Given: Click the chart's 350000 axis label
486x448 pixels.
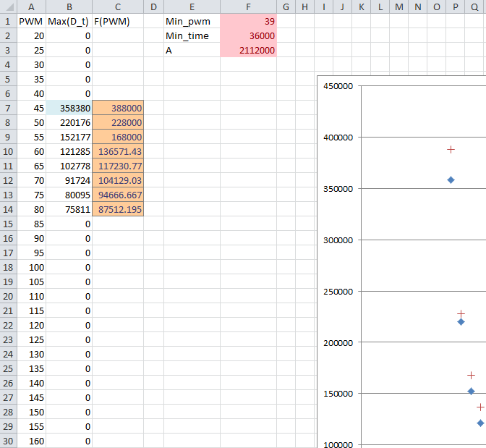Looking at the screenshot, I should 338,189.
